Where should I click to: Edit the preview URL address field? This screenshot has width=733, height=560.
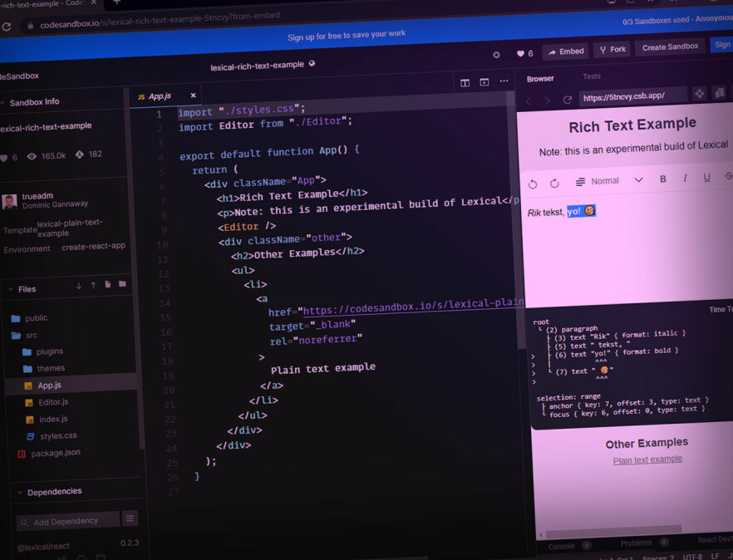pyautogui.click(x=633, y=96)
